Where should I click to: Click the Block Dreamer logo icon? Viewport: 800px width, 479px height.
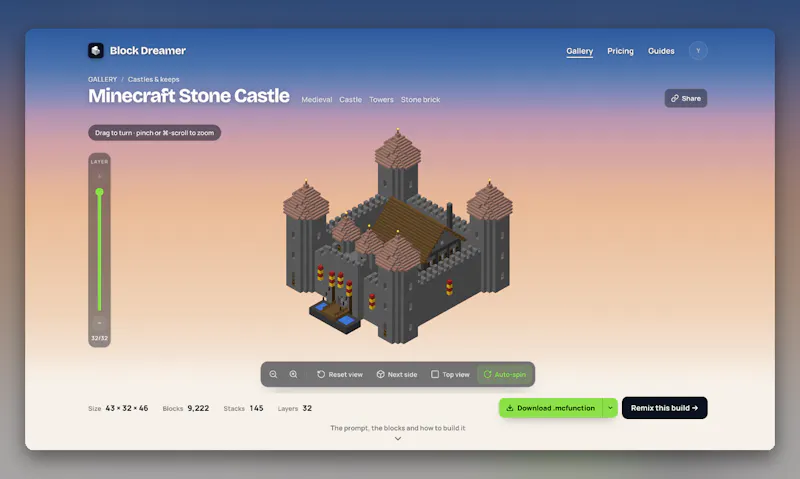96,51
